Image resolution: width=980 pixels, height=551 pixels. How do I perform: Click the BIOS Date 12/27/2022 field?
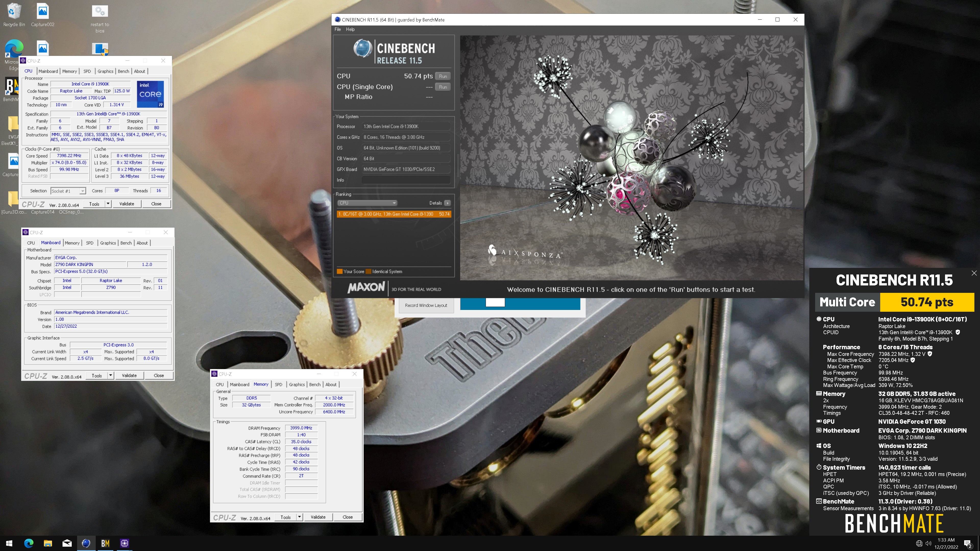(111, 326)
